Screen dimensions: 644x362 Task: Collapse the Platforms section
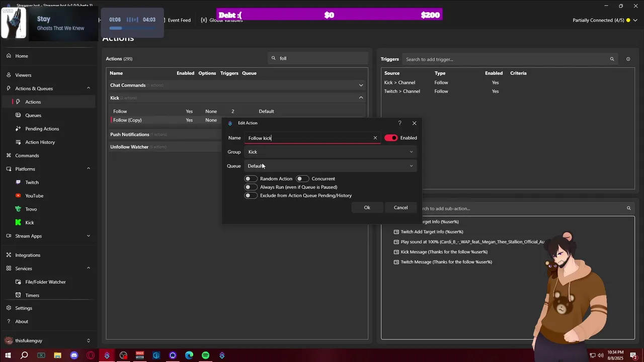tap(89, 169)
